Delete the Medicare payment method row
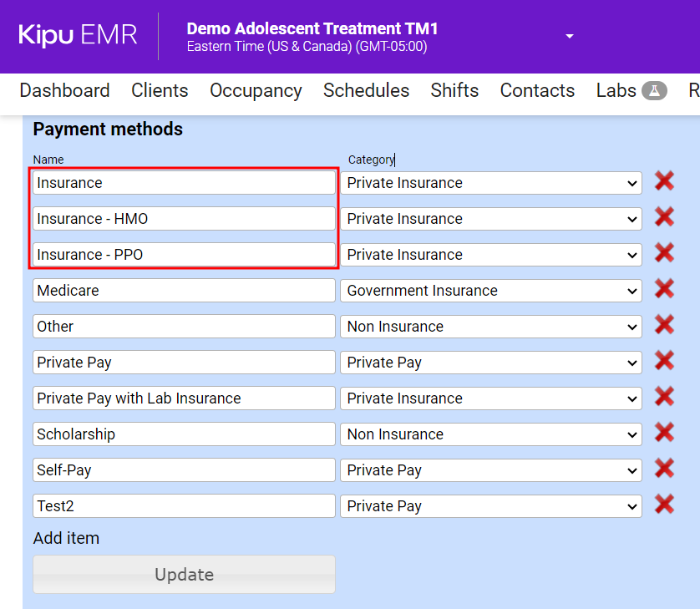The height and width of the screenshot is (609, 700). pyautogui.click(x=664, y=289)
